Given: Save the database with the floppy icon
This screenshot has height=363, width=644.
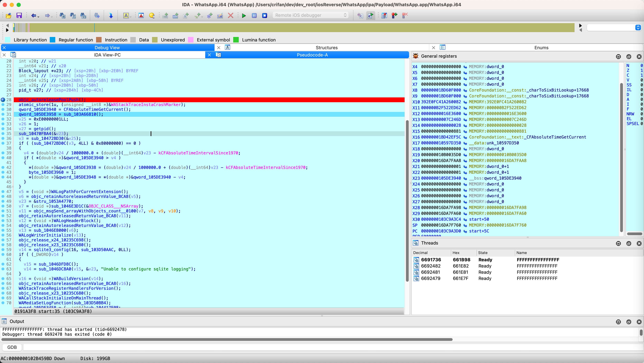Looking at the screenshot, I should [19, 16].
